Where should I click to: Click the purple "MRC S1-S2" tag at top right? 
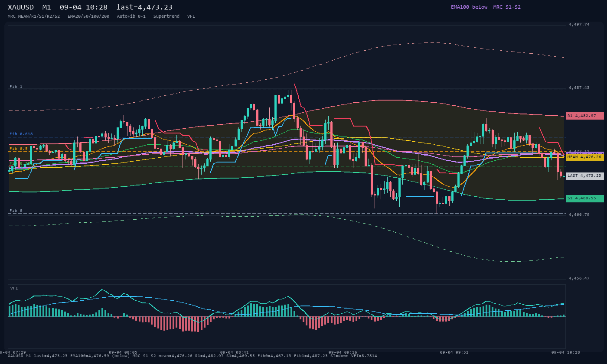[507, 7]
